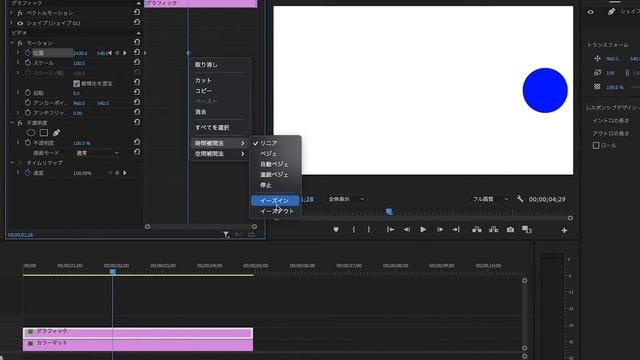This screenshot has width=640, height=360.
Task: Step back one frame
Action: [x=407, y=230]
